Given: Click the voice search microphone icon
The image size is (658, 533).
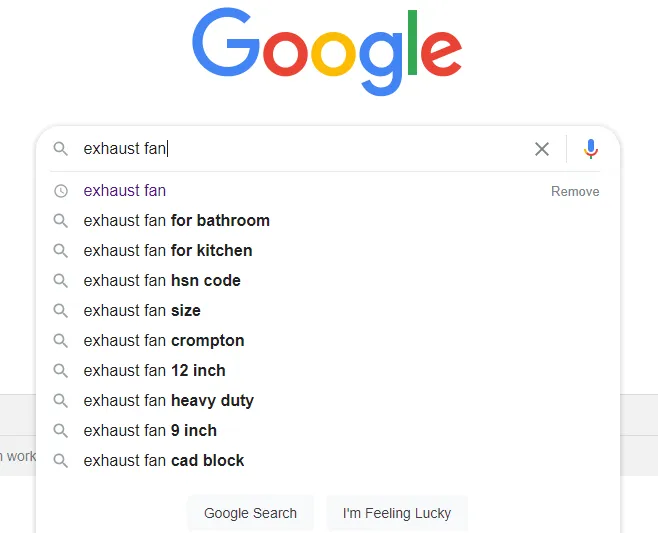Looking at the screenshot, I should 591,149.
